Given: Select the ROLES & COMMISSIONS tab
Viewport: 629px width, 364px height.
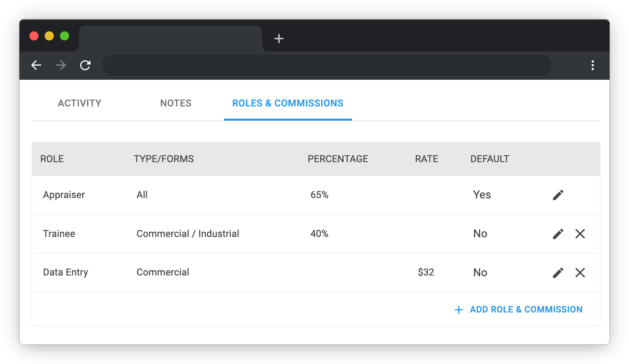Looking at the screenshot, I should click(x=287, y=103).
